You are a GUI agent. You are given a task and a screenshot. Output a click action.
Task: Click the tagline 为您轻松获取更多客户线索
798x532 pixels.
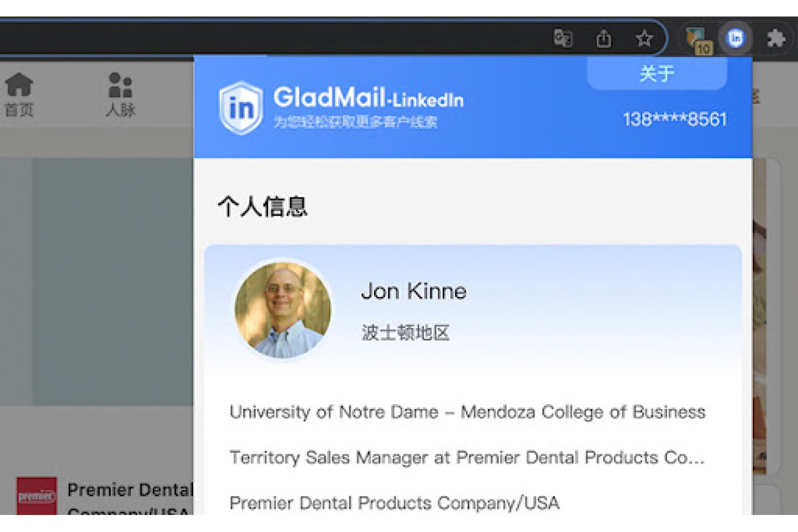[355, 122]
